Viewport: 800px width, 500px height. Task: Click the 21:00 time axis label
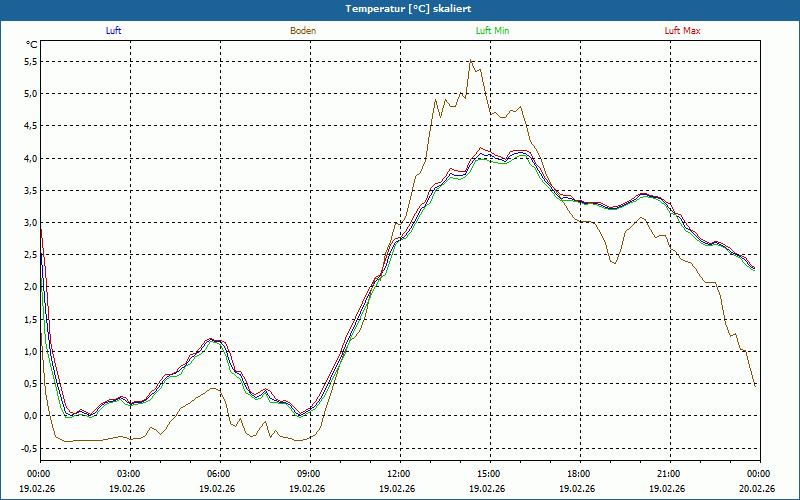coord(669,474)
